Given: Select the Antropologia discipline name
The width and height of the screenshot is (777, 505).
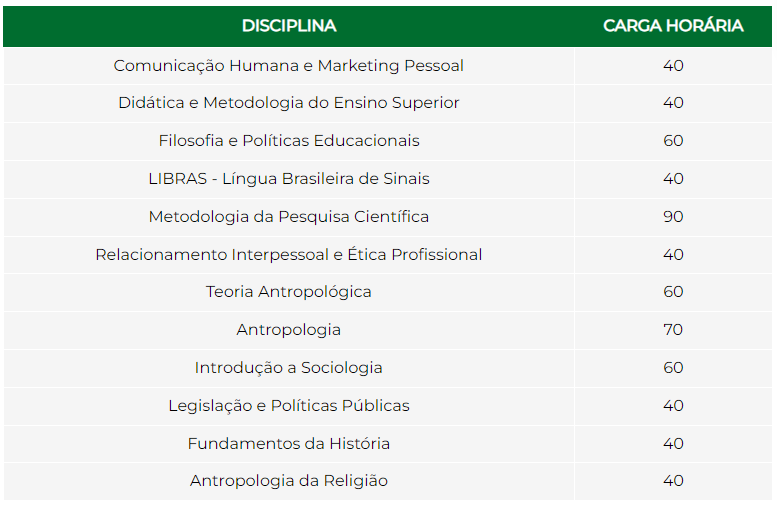Looking at the screenshot, I should (x=288, y=330).
